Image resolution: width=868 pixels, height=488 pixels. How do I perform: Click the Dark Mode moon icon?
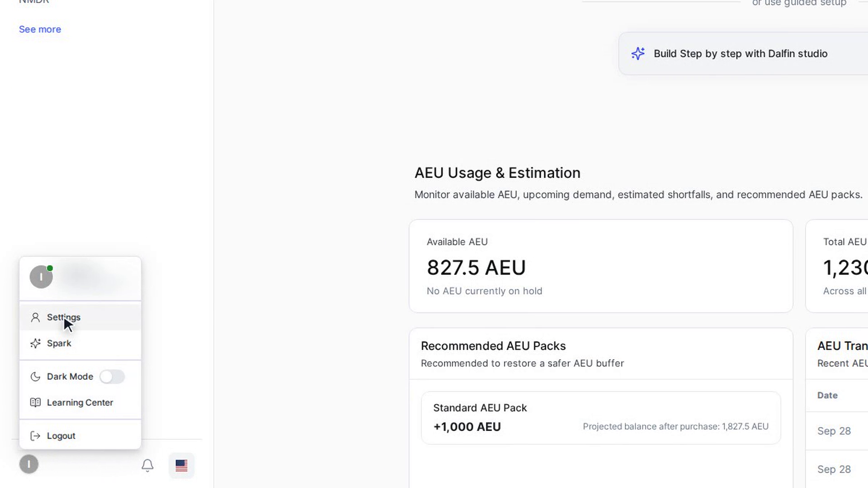pos(35,376)
